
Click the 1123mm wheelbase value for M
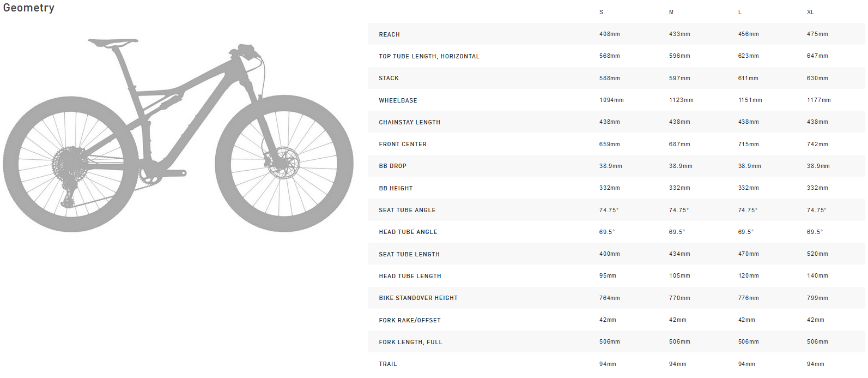(681, 100)
